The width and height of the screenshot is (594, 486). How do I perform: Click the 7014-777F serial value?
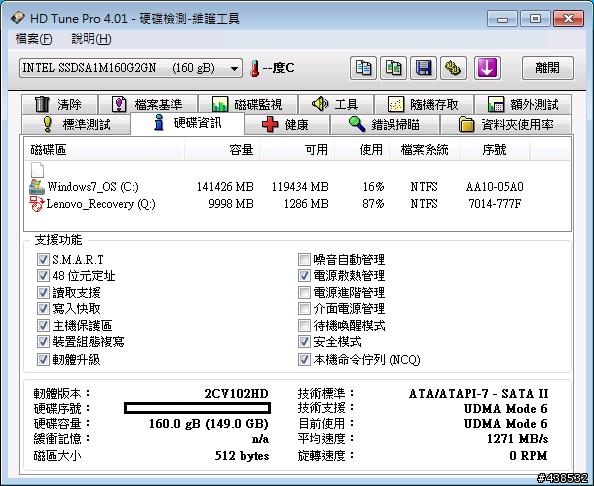pyautogui.click(x=495, y=204)
